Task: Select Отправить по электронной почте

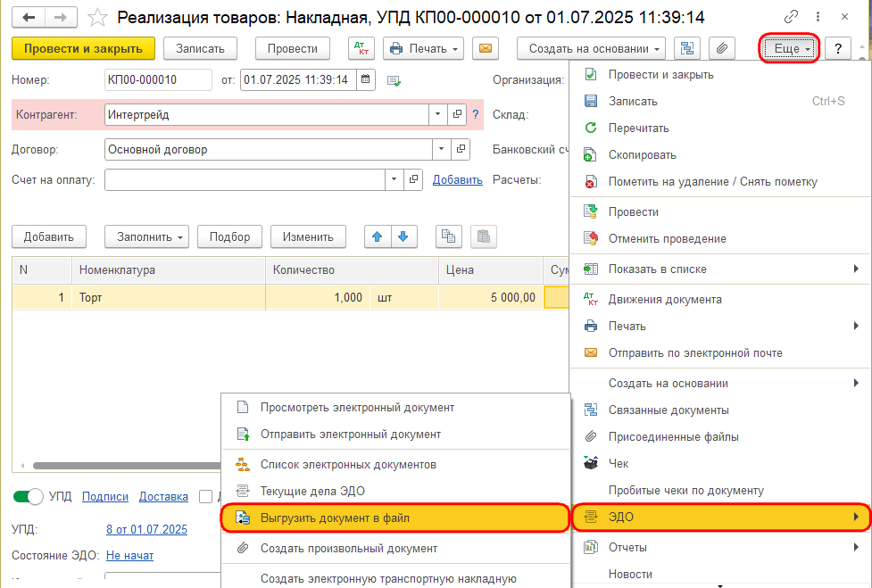Action: click(x=720, y=353)
